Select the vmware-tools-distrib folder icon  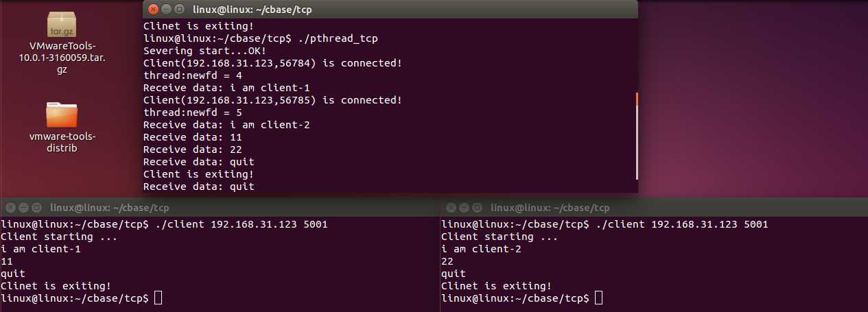pos(62,115)
